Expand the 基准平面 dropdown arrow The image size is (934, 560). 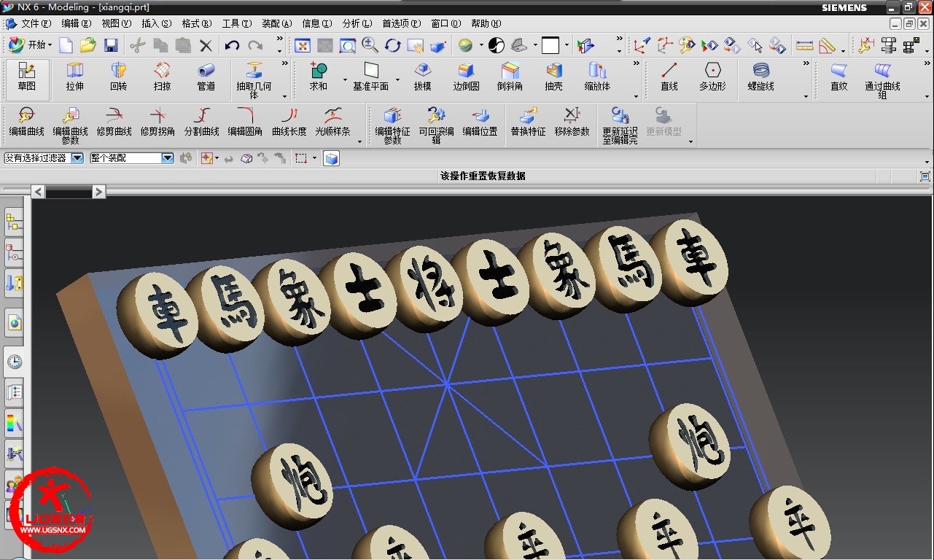(x=397, y=79)
